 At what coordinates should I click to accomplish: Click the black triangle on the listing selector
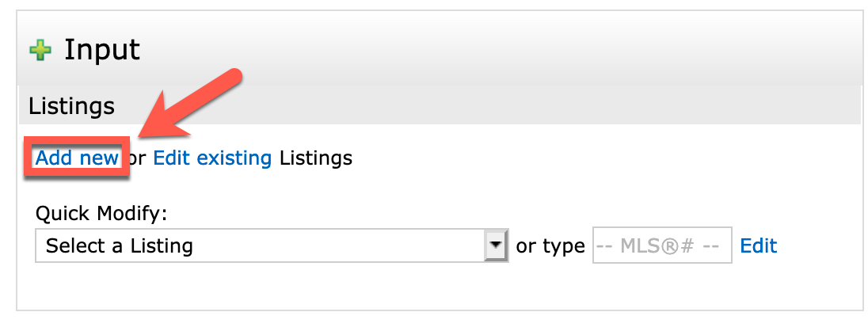click(497, 245)
